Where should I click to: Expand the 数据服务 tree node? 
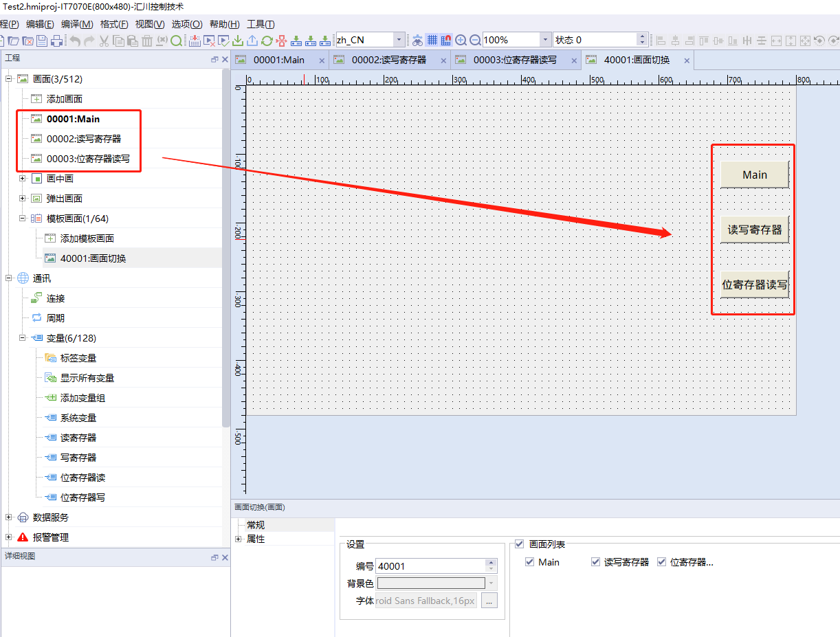click(x=8, y=517)
